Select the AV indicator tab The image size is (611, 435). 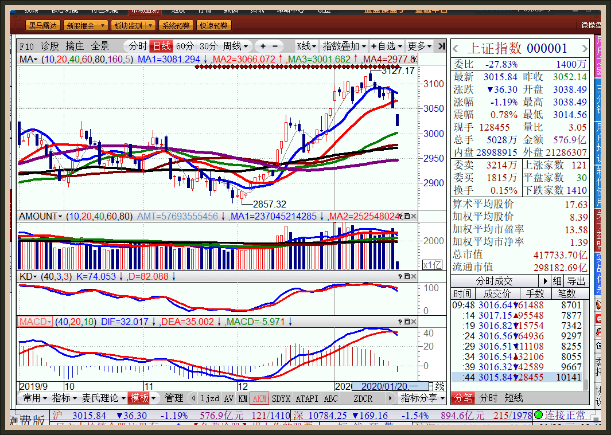tap(229, 398)
